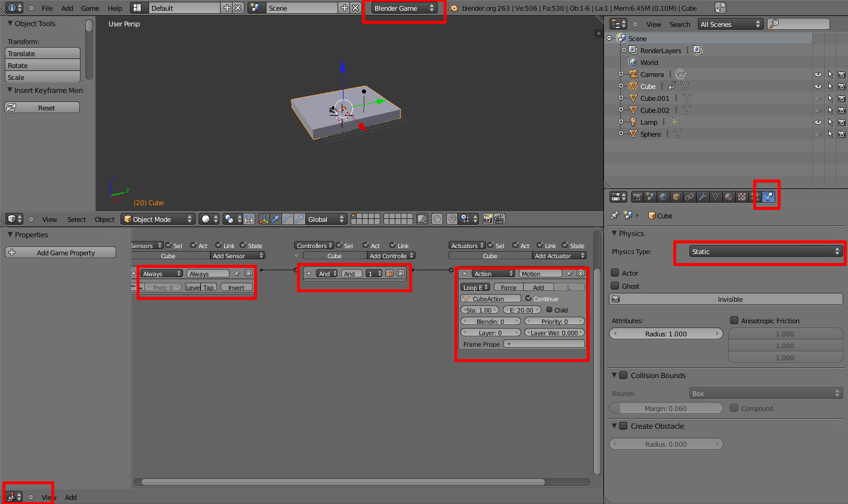The image size is (848, 504).
Task: Click the Invisible button
Action: pos(726,299)
